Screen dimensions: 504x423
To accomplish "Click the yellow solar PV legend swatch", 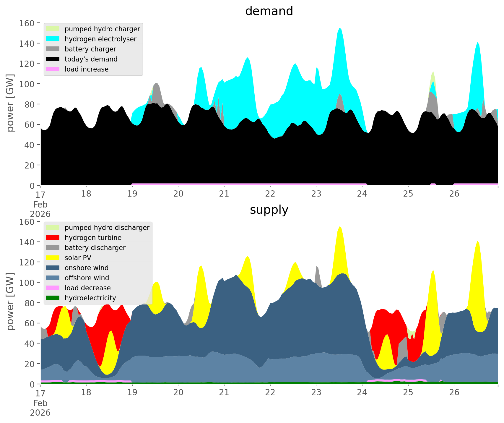I will click(x=53, y=258).
